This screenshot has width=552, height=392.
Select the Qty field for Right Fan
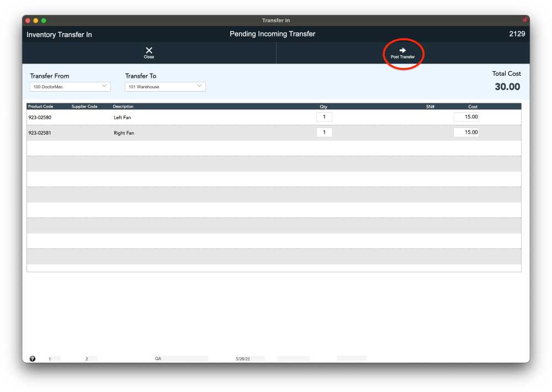(x=324, y=133)
